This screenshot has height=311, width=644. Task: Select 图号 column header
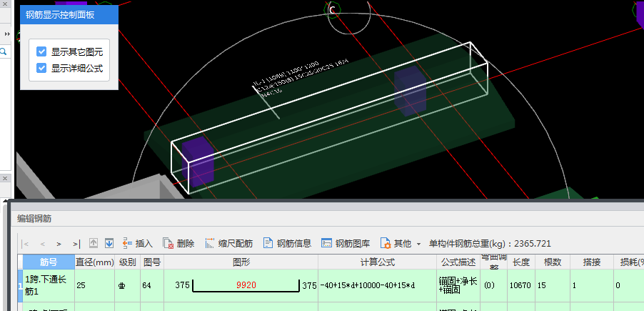pyautogui.click(x=152, y=262)
